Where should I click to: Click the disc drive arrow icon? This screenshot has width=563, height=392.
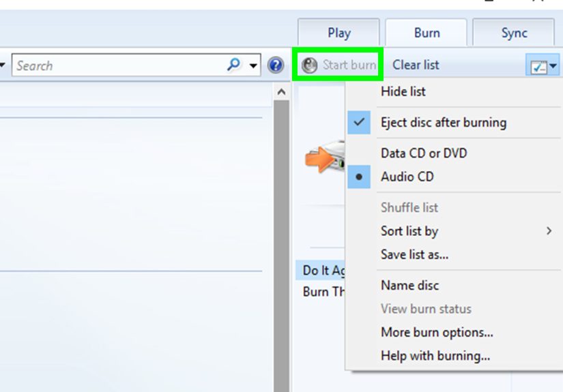pyautogui.click(x=325, y=158)
